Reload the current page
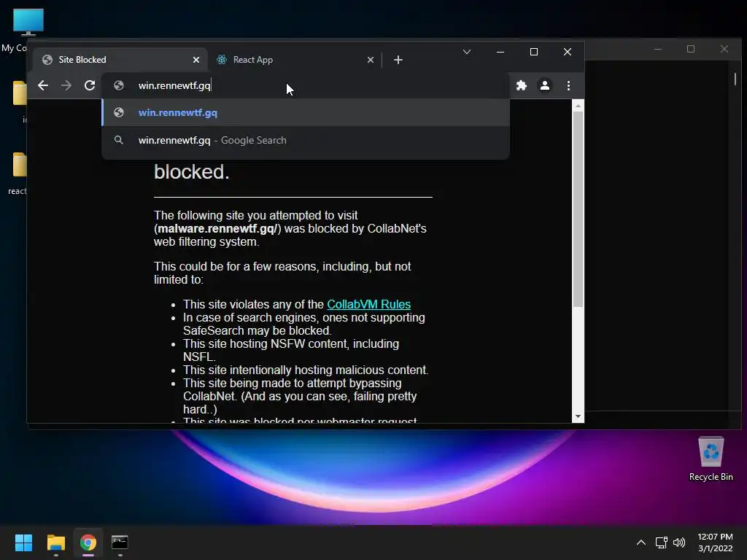Viewport: 747px width, 560px height. (90, 86)
